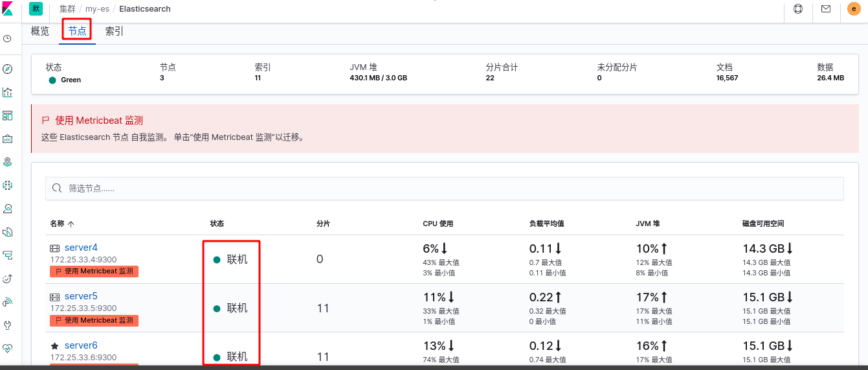This screenshot has width=868, height=370.
Task: Open Dashboard icon in sidebar
Action: [x=7, y=115]
